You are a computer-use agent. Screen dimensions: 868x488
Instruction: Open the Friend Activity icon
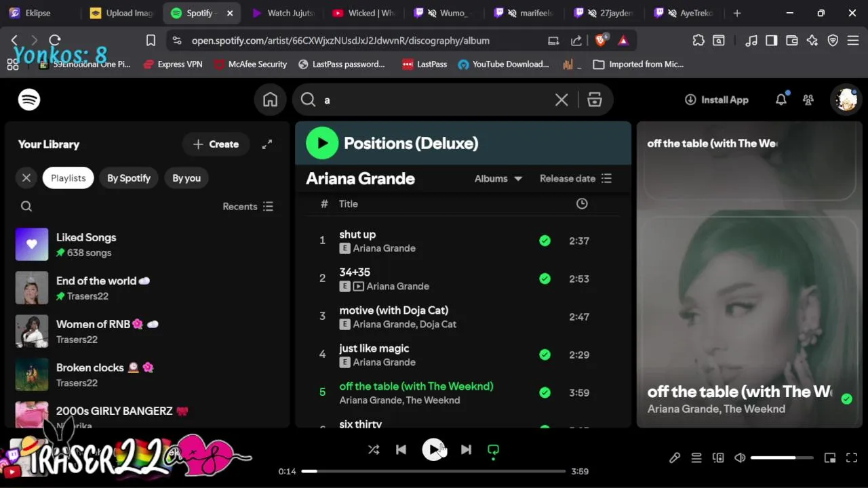coord(808,100)
